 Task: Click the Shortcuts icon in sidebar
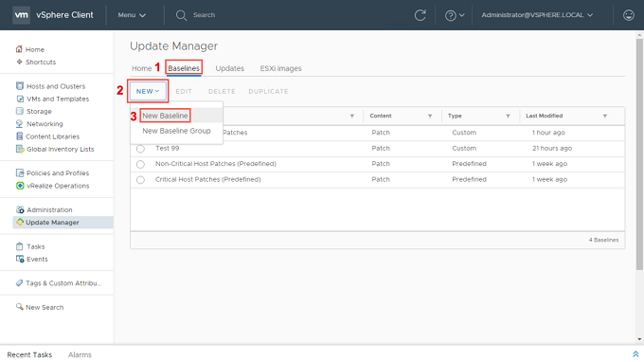(x=19, y=62)
